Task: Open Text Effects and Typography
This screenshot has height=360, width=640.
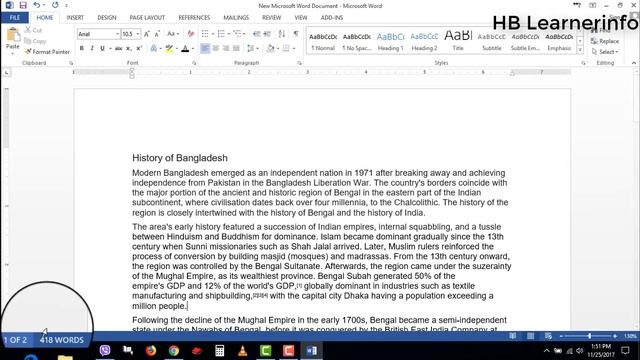Action: [154, 49]
